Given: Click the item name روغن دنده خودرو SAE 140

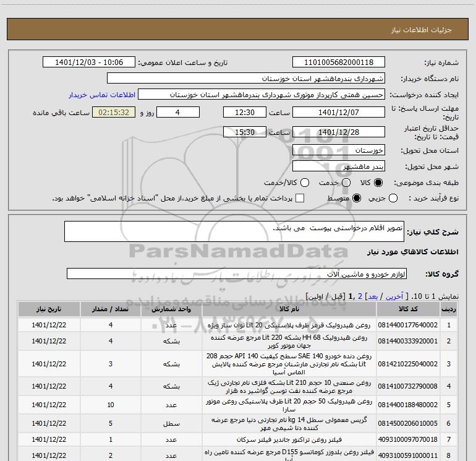Looking at the screenshot, I should click(289, 364).
